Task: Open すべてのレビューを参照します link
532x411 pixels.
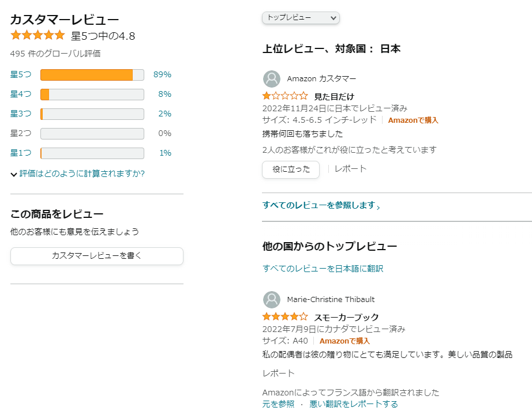Action: 320,205
